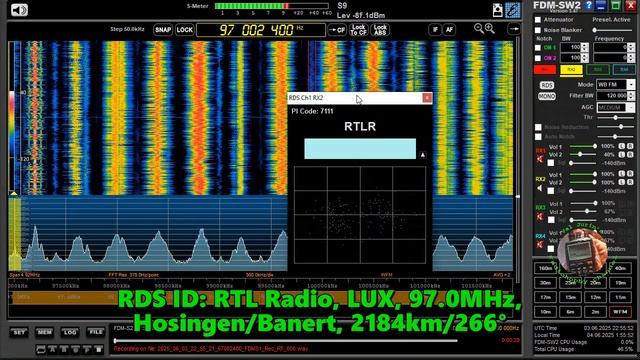Image resolution: width=640 pixels, height=360 pixels.
Task: Click the Lock ABS button
Action: point(380,30)
